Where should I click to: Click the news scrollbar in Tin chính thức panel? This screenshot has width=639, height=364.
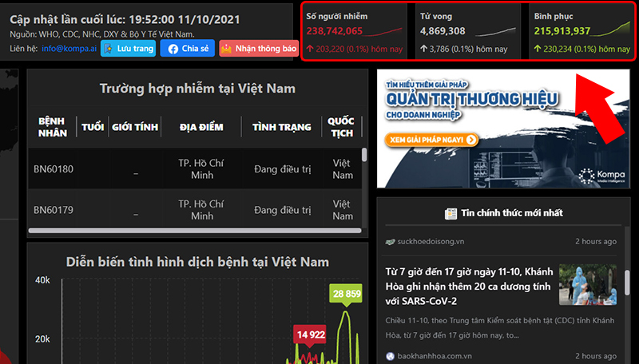point(627,282)
